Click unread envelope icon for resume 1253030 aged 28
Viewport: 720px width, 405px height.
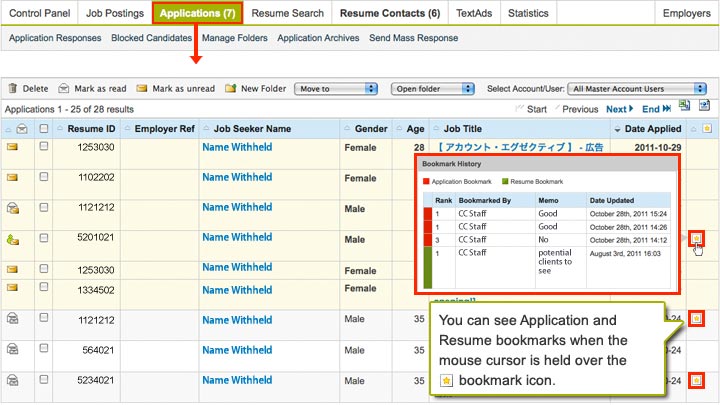coord(12,147)
